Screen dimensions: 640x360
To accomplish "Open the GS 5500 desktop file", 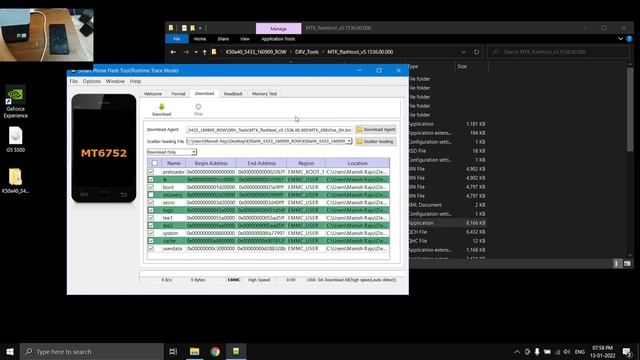I will coord(16,140).
